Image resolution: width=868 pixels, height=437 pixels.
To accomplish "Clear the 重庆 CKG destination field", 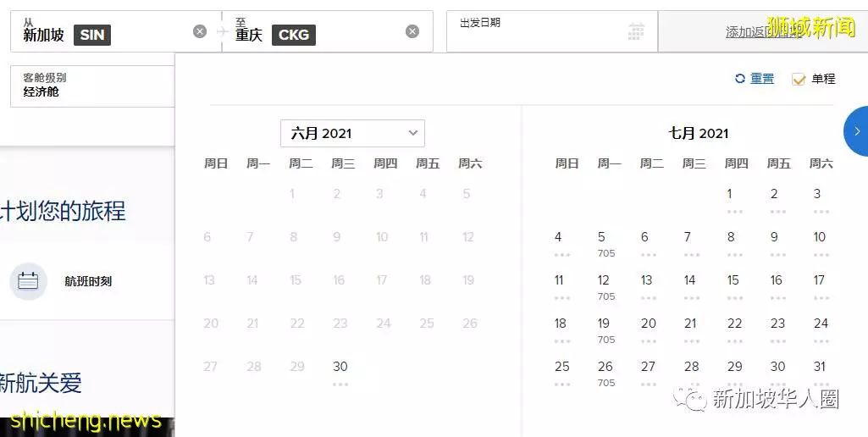I will click(x=412, y=31).
